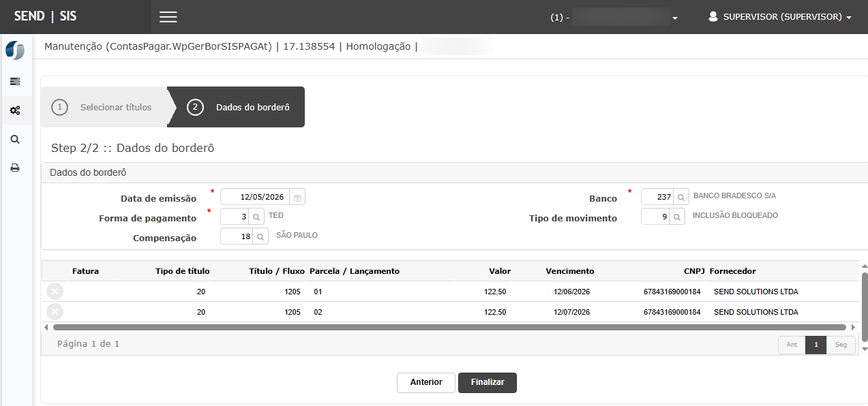Select page 1 in pagination

click(816, 345)
